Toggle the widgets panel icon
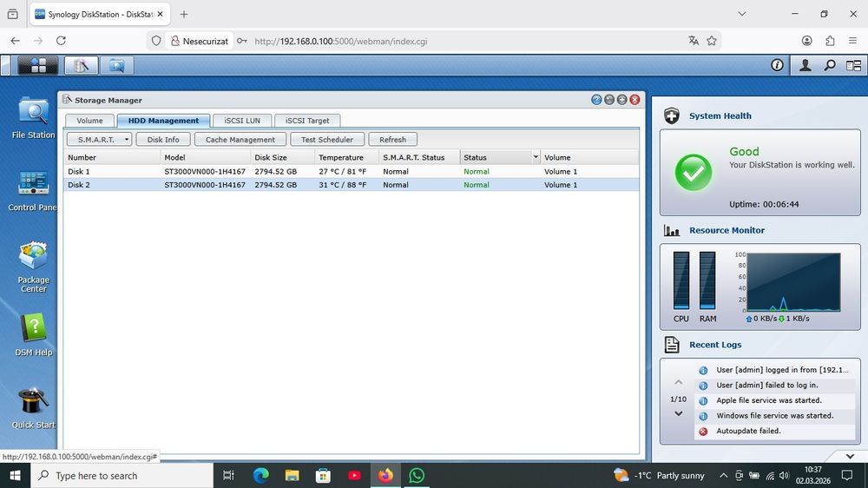Screen dimensions: 868x488 coord(853,65)
